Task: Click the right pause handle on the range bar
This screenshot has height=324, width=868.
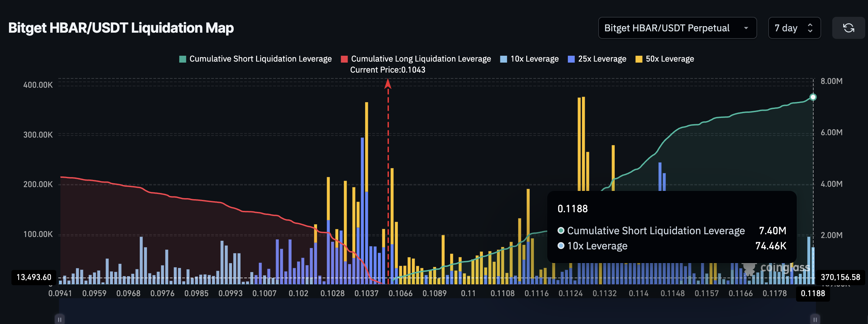Action: point(815,319)
